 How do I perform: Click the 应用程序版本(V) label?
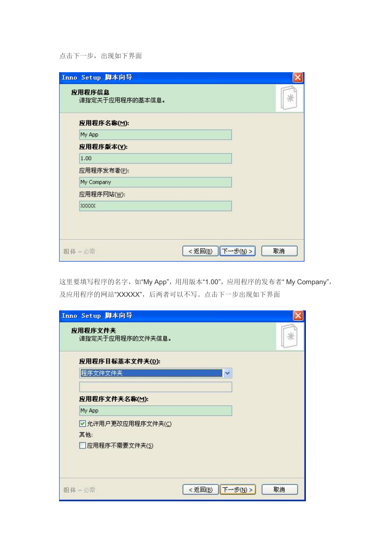[103, 147]
